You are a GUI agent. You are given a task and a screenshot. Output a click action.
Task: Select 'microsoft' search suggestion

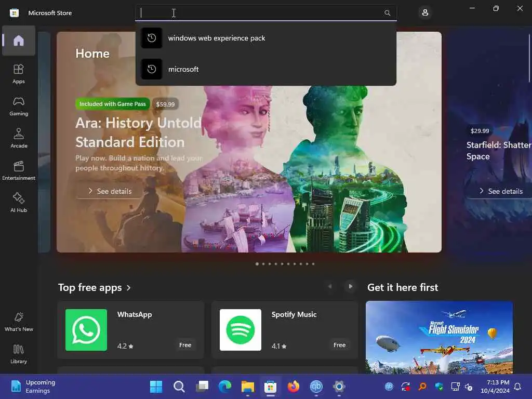coord(266,69)
